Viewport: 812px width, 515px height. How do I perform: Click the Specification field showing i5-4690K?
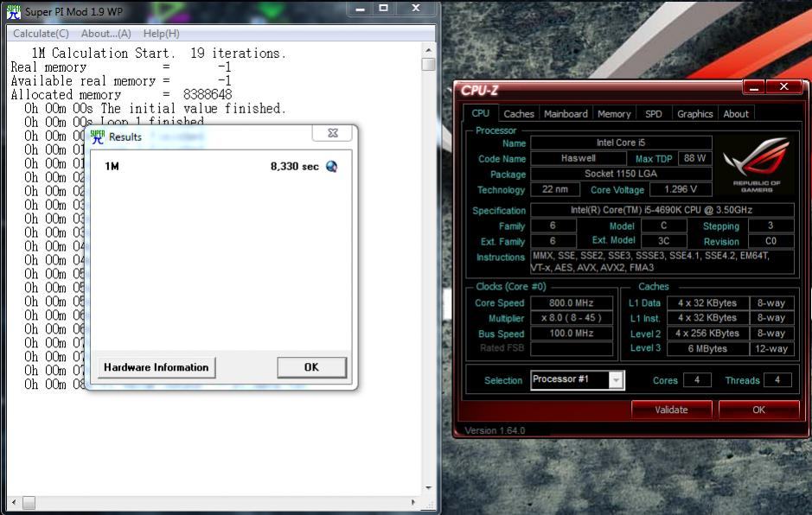pos(662,210)
